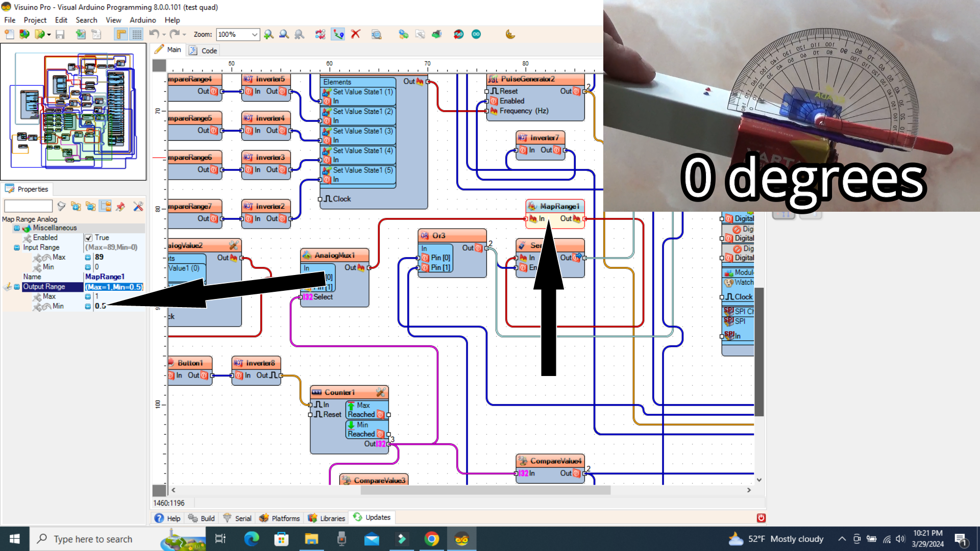The width and height of the screenshot is (980, 551).
Task: Click the Arduino IDE teal round icon
Action: click(x=476, y=34)
